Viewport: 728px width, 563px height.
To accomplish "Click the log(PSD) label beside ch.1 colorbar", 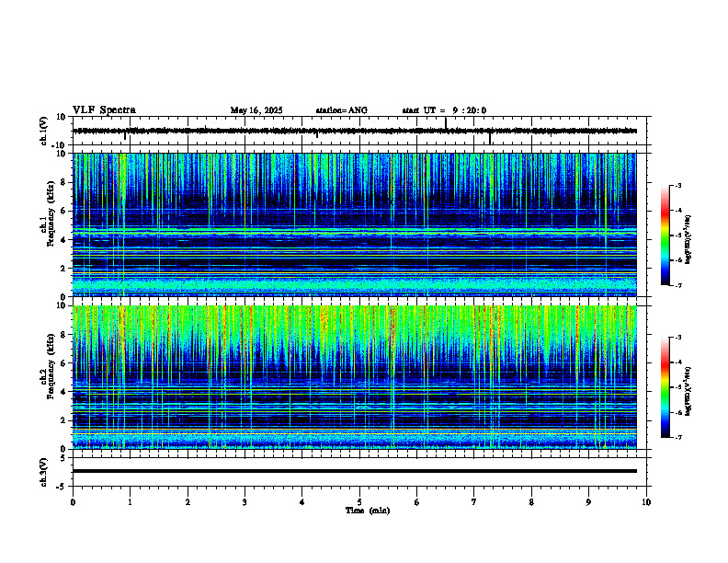I will (x=688, y=240).
